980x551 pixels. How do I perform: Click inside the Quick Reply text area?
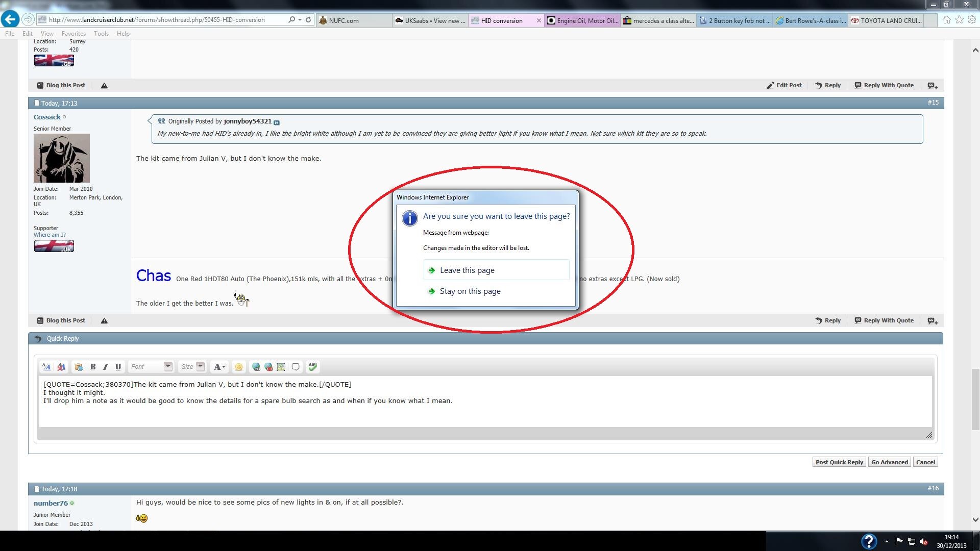pyautogui.click(x=485, y=402)
